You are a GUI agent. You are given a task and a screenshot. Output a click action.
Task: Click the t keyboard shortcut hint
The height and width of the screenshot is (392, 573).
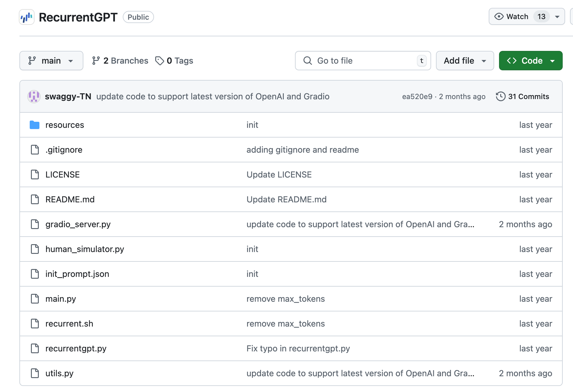422,61
